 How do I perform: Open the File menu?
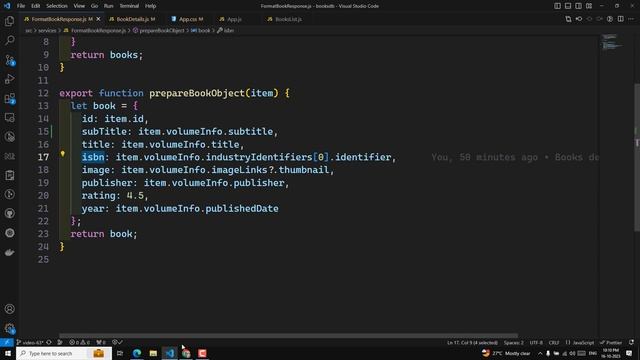[21, 6]
